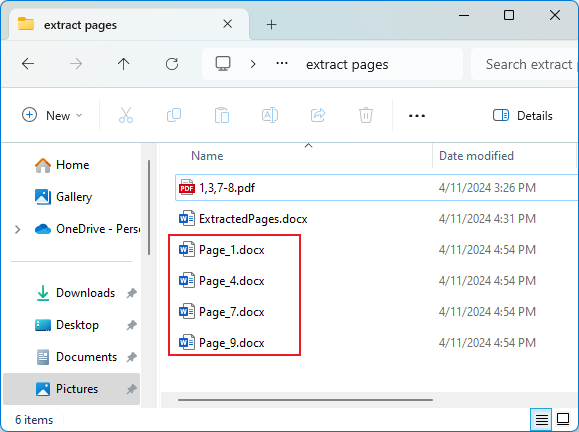The width and height of the screenshot is (579, 432).
Task: Click the Paste clipboard icon
Action: (222, 115)
